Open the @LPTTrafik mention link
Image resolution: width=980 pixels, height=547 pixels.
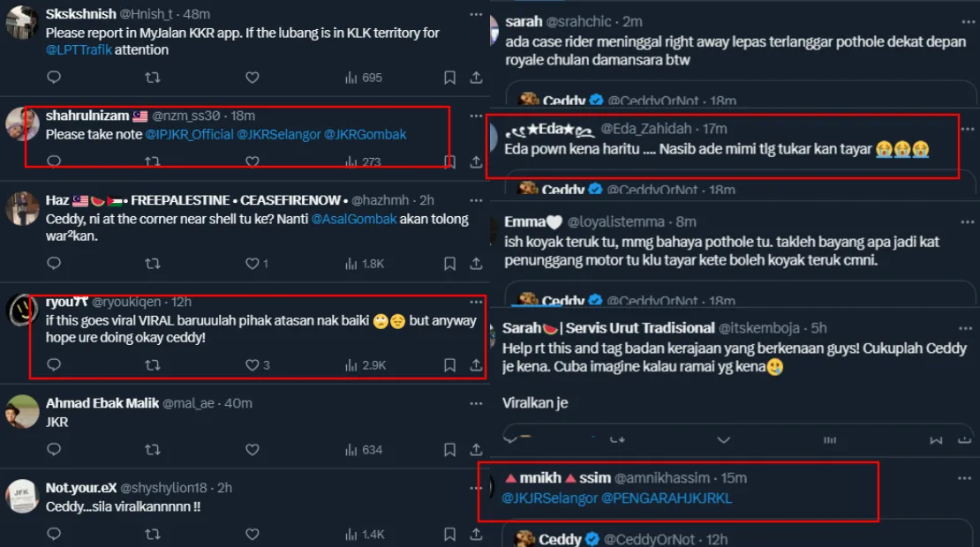[x=79, y=50]
